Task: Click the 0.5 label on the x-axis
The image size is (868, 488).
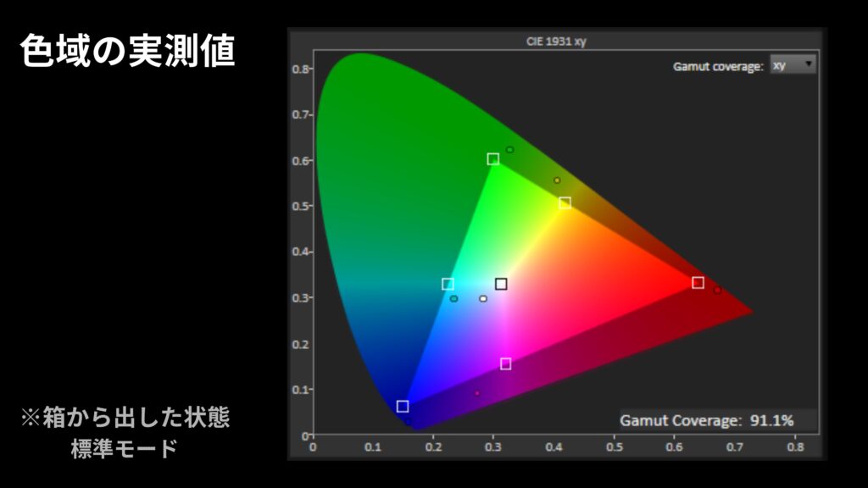Action: (615, 446)
